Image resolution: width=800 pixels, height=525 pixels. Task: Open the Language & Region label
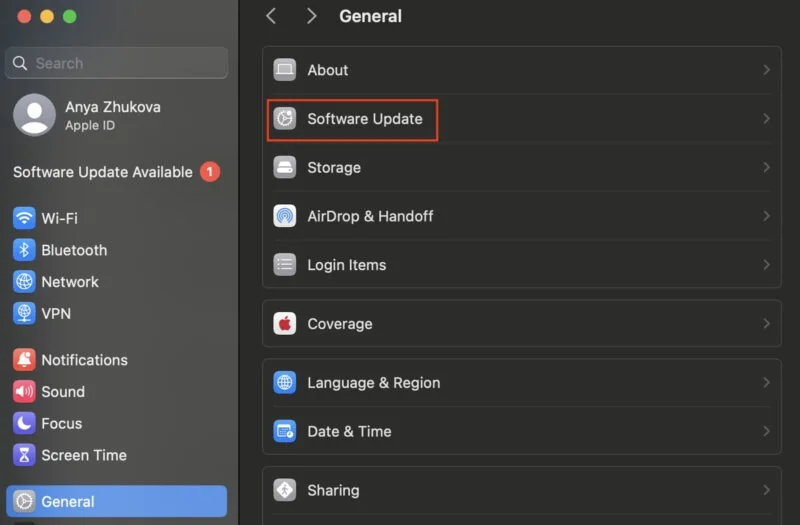(373, 383)
